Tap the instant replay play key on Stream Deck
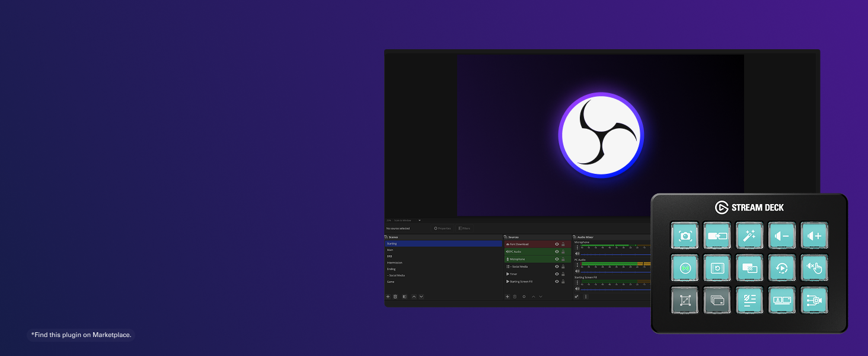 pos(782,268)
